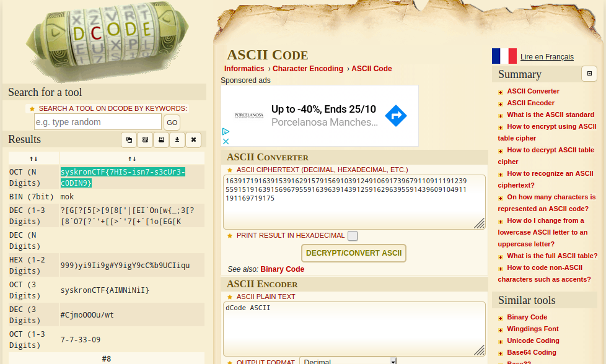This screenshot has width=606, height=364.
Task: Sort results by first column arrows
Action: (33, 158)
